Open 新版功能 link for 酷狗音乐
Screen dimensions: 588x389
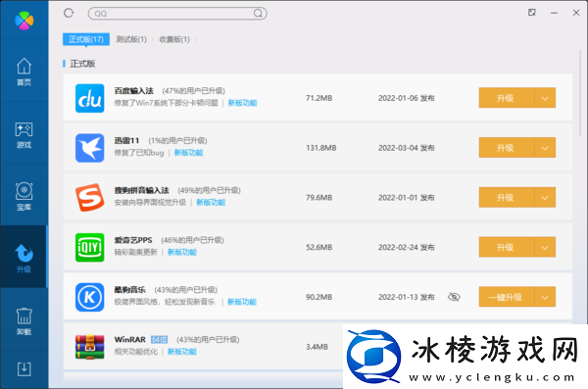coord(242,302)
